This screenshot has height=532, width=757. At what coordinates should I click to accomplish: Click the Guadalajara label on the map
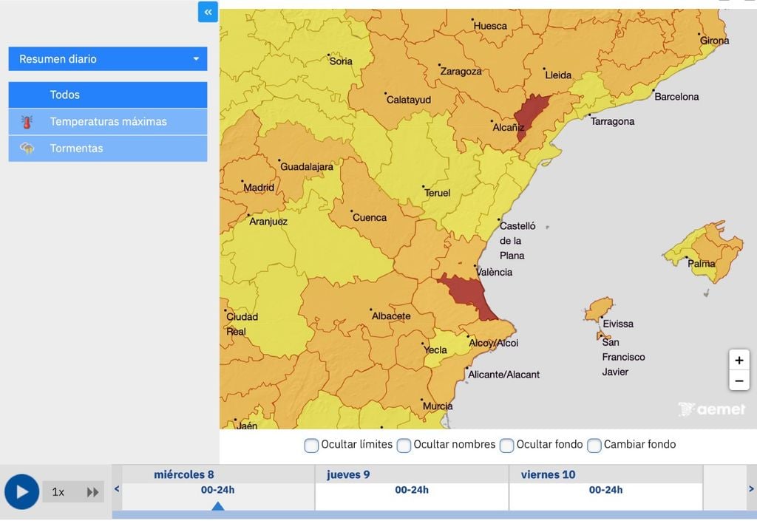pos(307,166)
